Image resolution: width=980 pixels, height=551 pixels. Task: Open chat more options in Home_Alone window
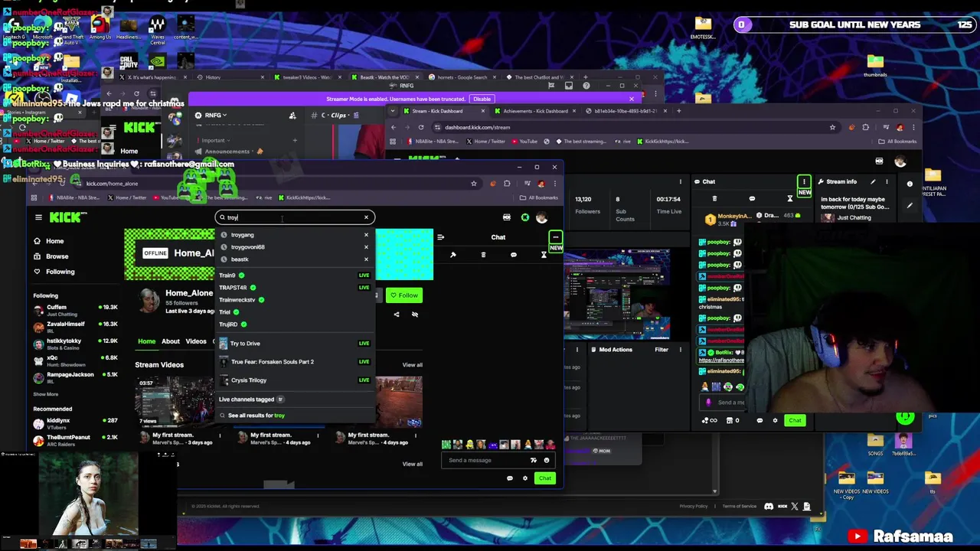tap(555, 237)
